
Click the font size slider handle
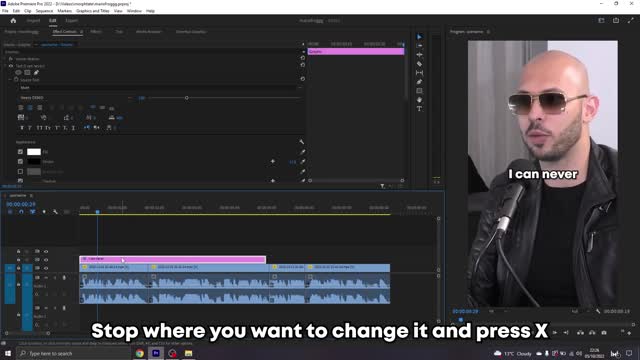click(x=187, y=98)
